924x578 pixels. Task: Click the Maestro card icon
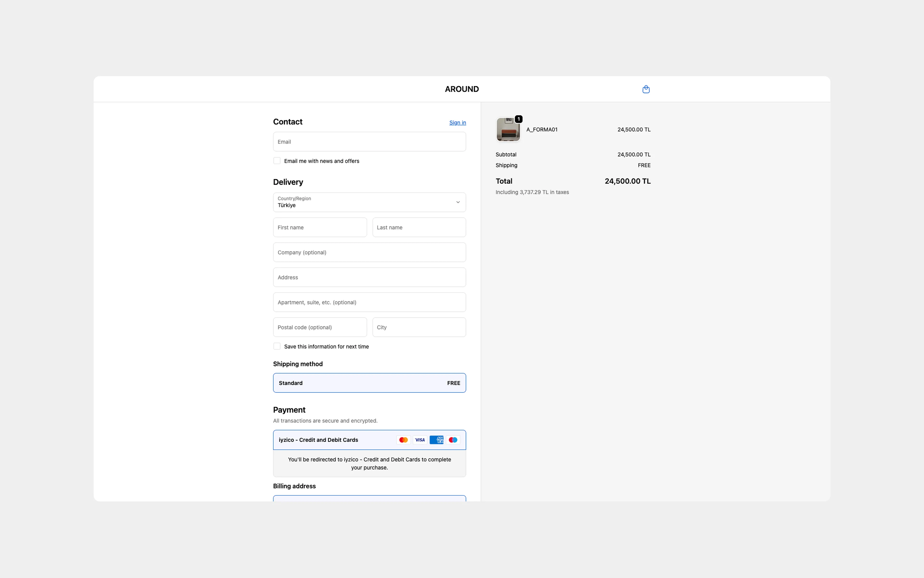pyautogui.click(x=453, y=440)
